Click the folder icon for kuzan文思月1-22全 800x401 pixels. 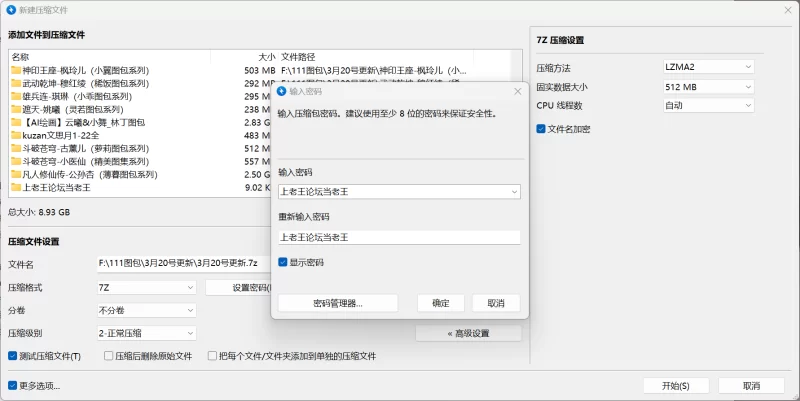[x=16, y=135]
